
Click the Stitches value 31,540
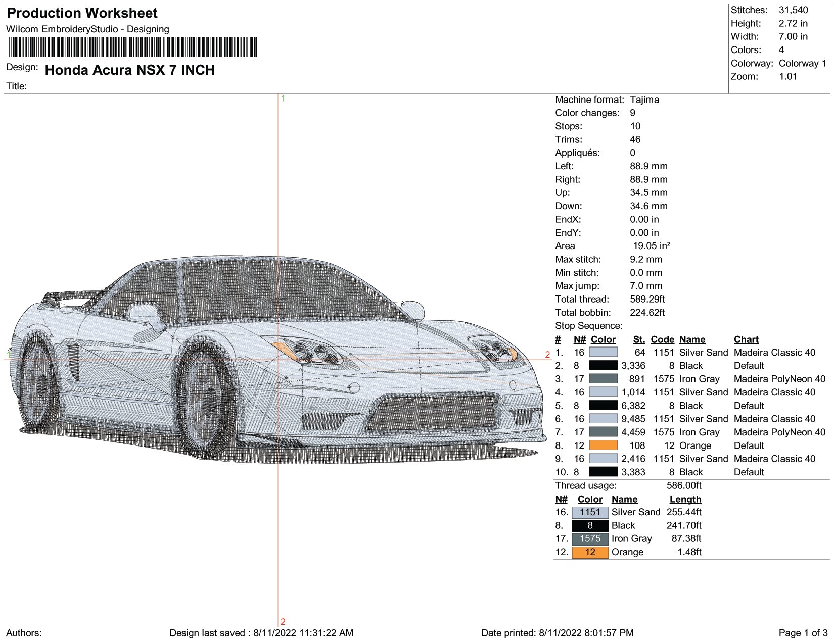[793, 10]
